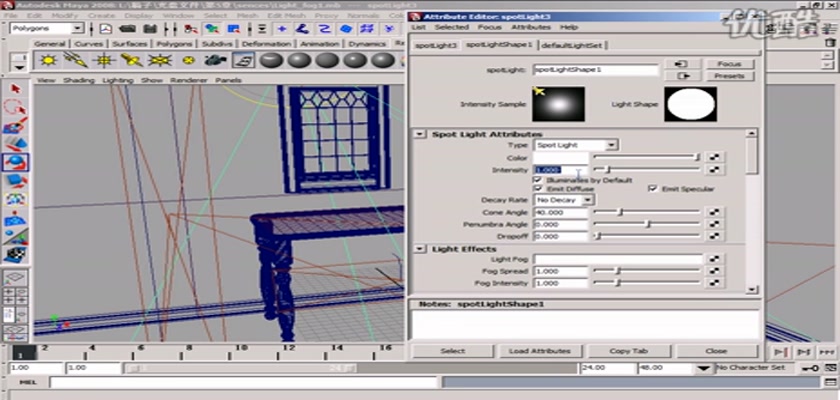This screenshot has height=400, width=840.
Task: Open the Attribute Editor Attributes menu
Action: click(x=530, y=27)
